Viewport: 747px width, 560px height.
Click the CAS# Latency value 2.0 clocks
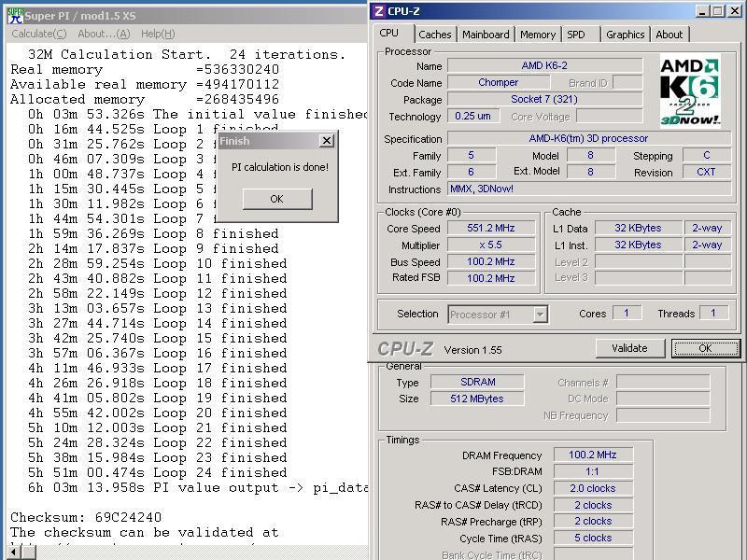pos(593,488)
